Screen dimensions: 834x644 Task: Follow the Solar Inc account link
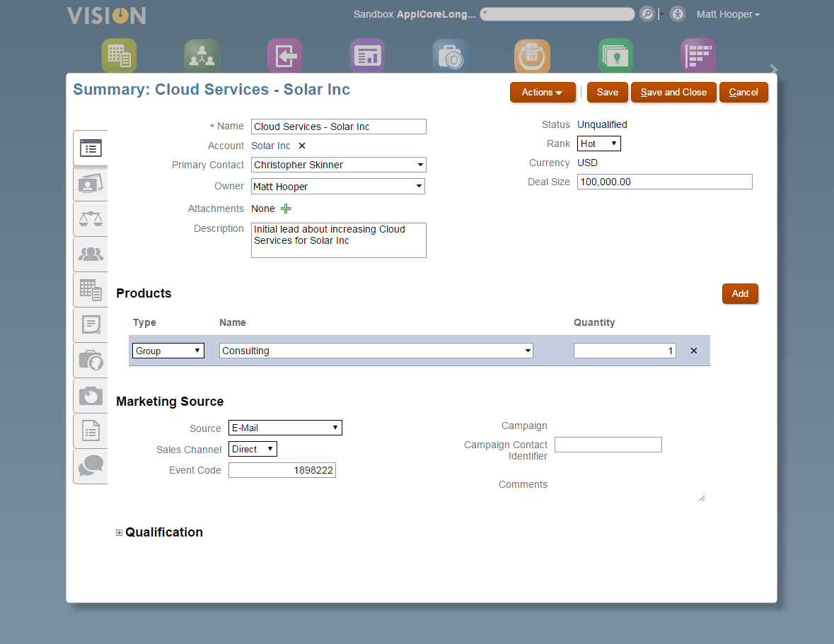pos(271,146)
